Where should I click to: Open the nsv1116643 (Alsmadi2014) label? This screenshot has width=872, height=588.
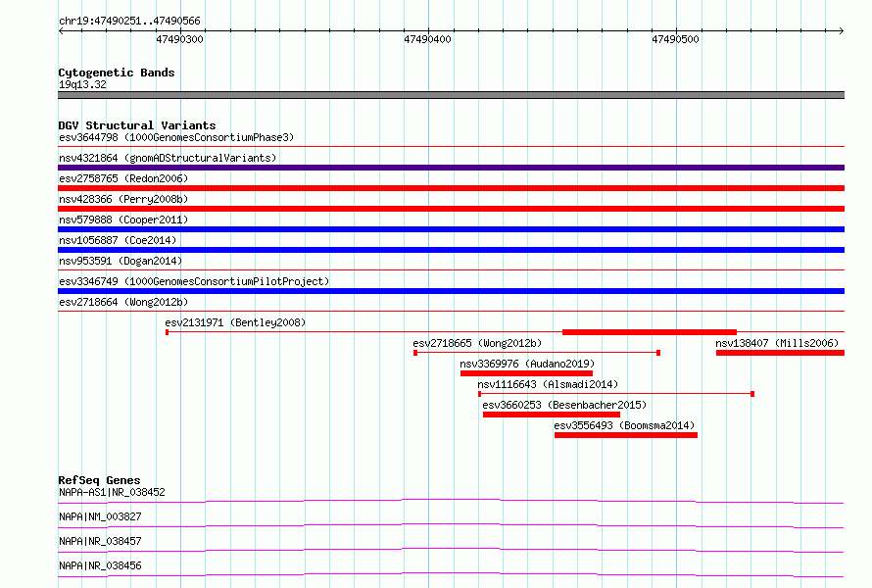pos(548,384)
